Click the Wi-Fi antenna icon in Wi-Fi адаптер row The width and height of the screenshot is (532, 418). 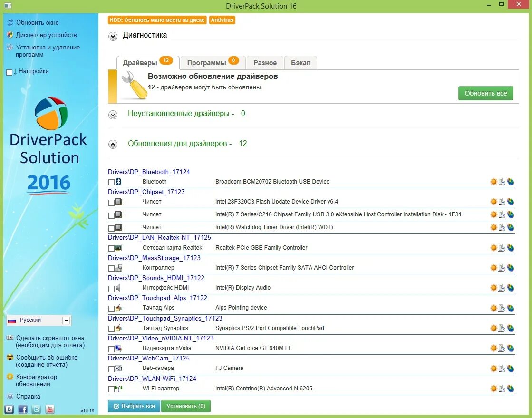(x=118, y=388)
